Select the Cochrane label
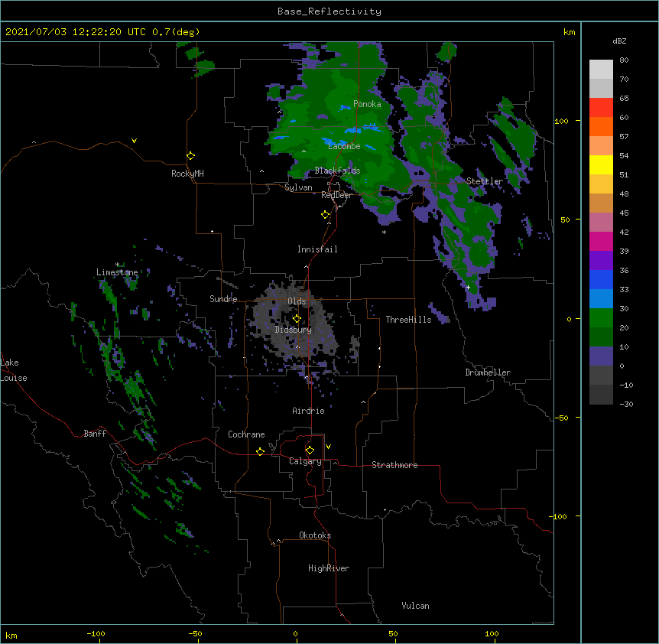The image size is (659, 644). point(246,434)
